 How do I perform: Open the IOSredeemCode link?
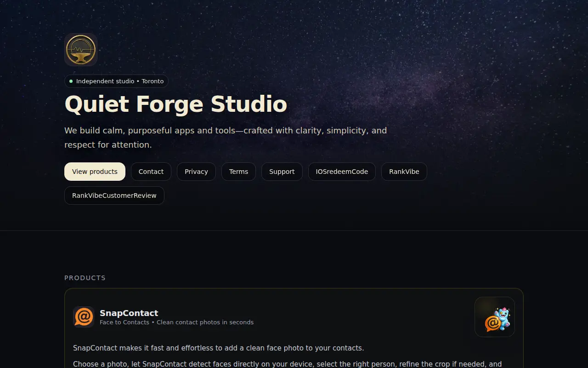click(x=342, y=172)
